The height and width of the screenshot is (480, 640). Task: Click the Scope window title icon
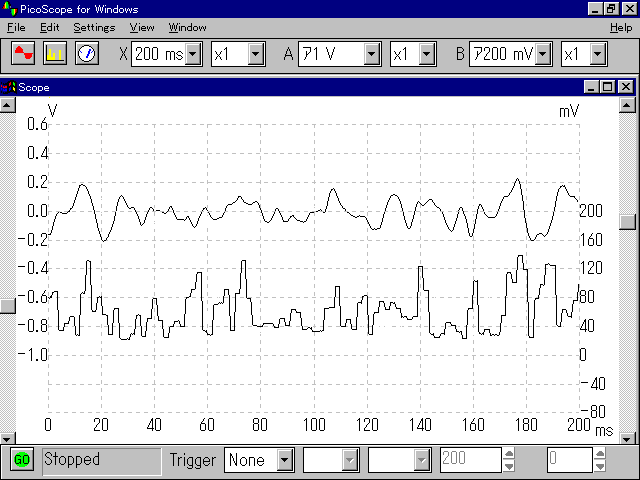pos(9,87)
